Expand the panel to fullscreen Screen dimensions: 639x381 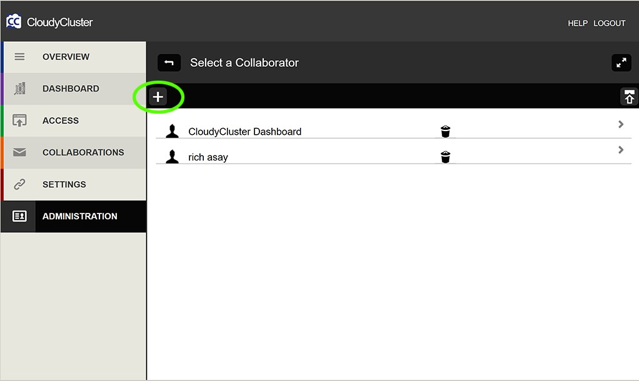[x=621, y=63]
